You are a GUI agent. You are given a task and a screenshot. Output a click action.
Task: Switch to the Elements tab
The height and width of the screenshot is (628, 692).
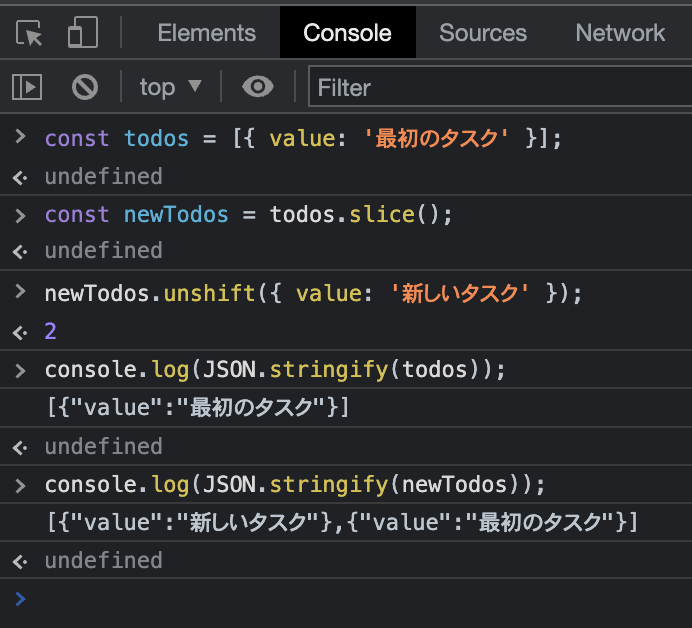207,33
